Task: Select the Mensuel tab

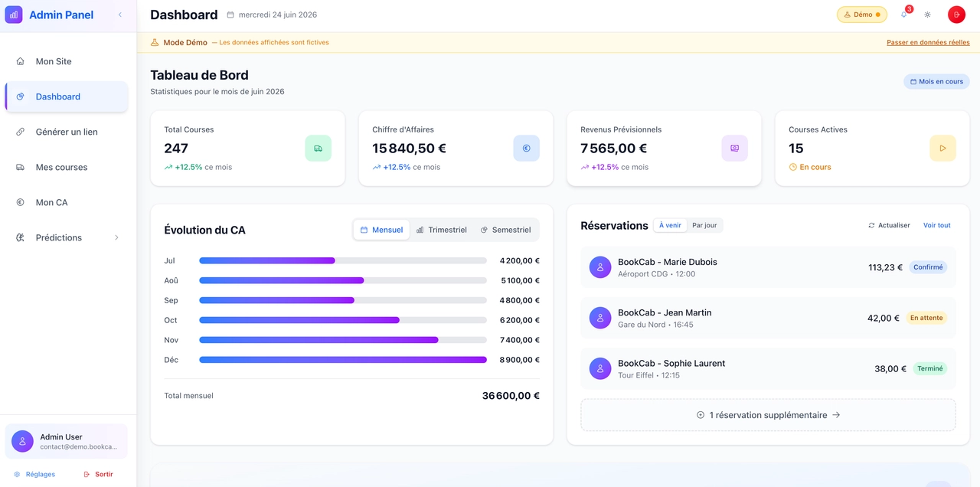Action: coord(381,230)
